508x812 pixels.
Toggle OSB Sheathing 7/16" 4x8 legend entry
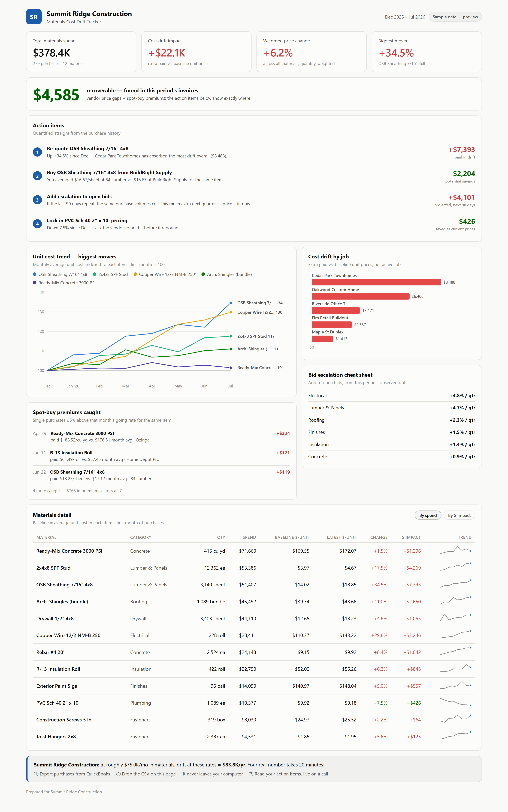click(x=60, y=274)
